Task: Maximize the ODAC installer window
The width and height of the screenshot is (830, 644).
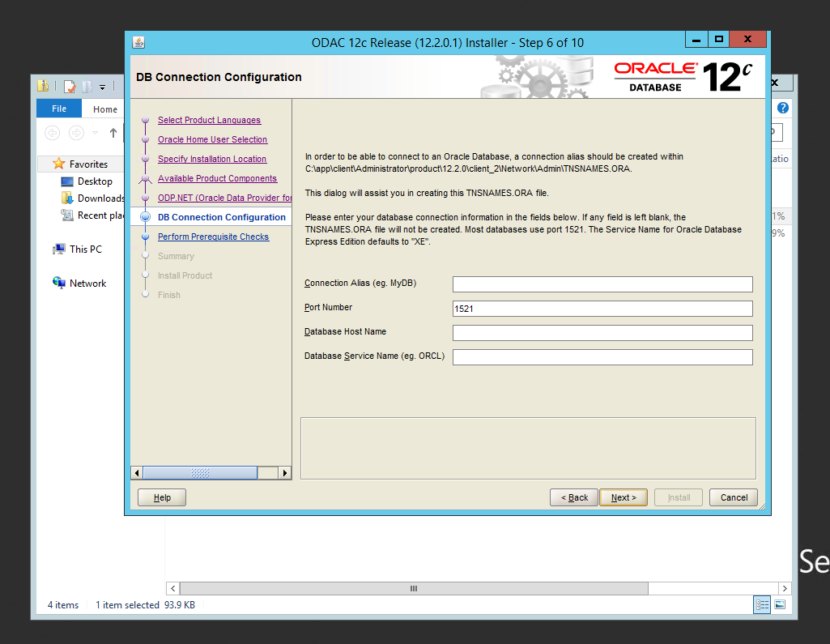Action: tap(718, 39)
